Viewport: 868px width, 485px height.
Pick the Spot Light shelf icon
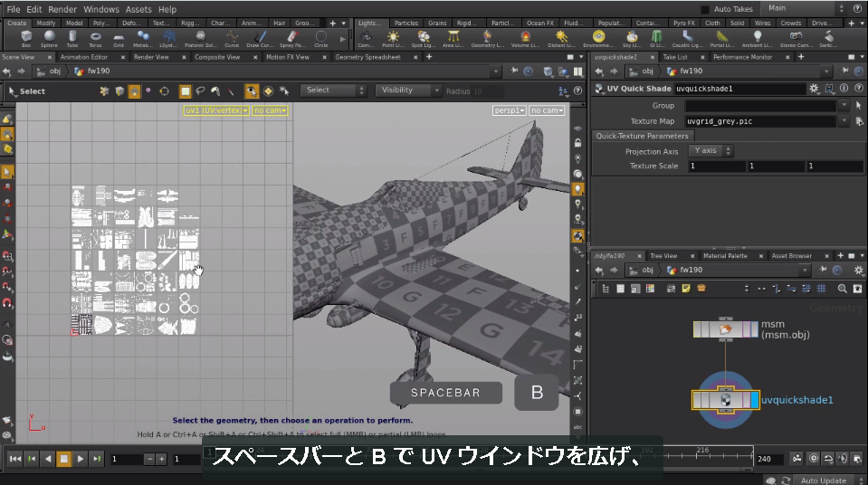click(424, 38)
